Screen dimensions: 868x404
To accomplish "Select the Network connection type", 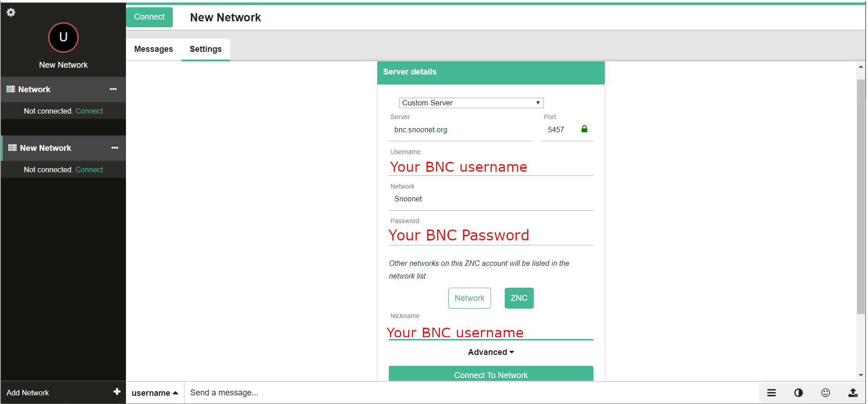I will click(469, 298).
